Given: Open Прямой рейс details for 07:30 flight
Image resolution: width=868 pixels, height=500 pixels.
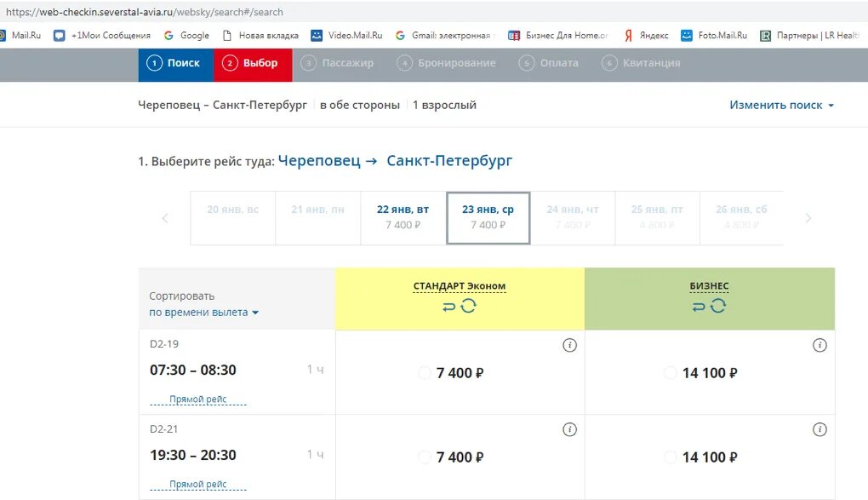Looking at the screenshot, I should 198,399.
